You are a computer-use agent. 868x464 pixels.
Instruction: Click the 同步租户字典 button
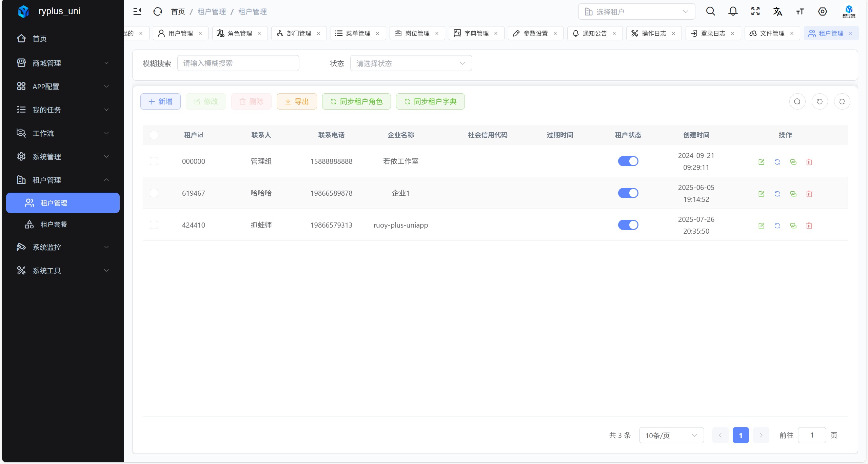click(x=430, y=101)
